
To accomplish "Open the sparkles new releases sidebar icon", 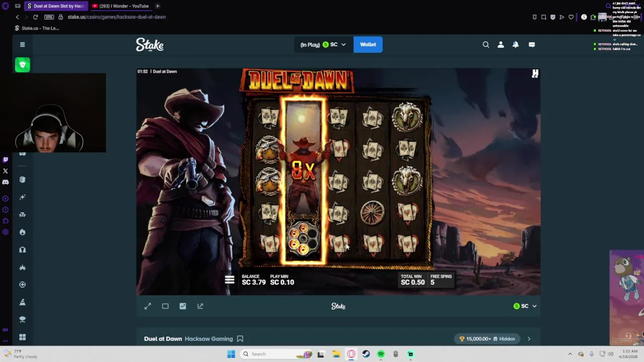I will [x=22, y=197].
